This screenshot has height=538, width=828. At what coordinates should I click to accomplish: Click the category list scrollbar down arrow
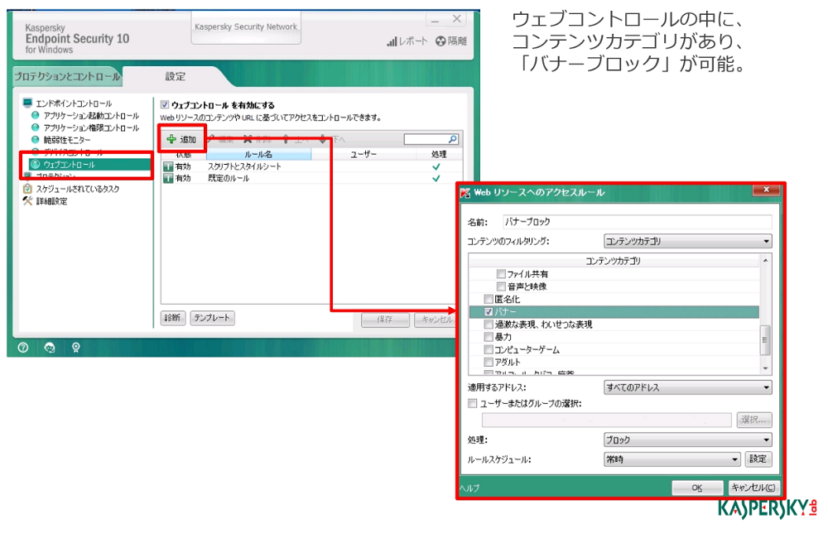pyautogui.click(x=765, y=368)
